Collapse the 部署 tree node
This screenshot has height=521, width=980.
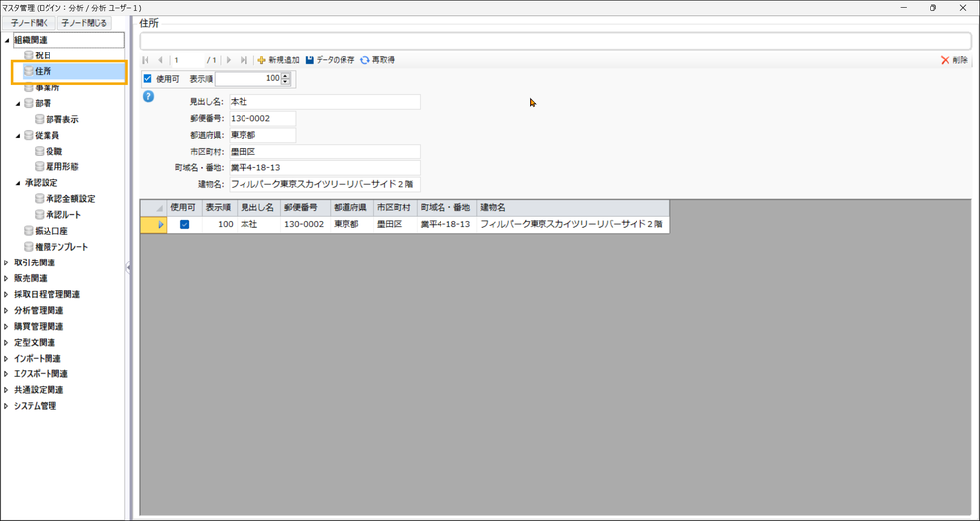(x=19, y=103)
